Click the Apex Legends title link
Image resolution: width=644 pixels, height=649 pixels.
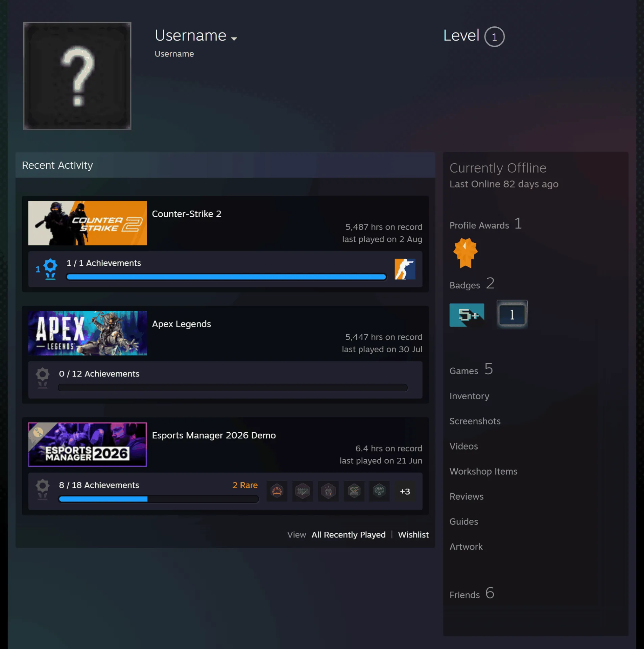coord(182,324)
